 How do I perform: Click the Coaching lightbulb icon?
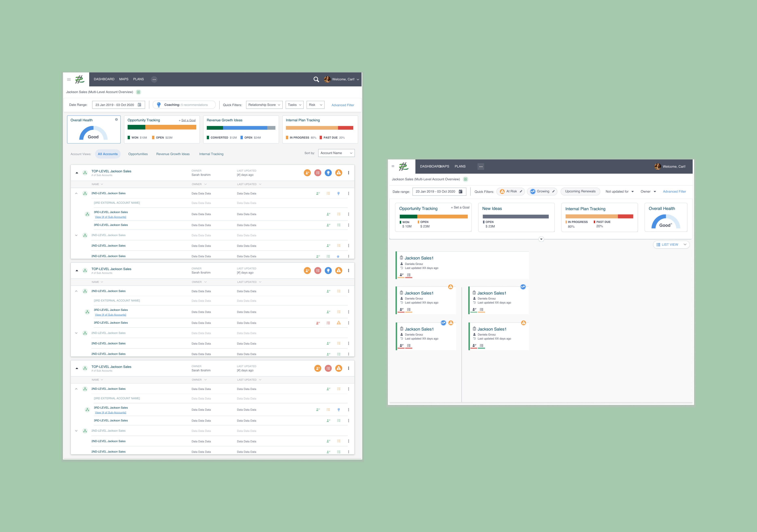tap(159, 105)
